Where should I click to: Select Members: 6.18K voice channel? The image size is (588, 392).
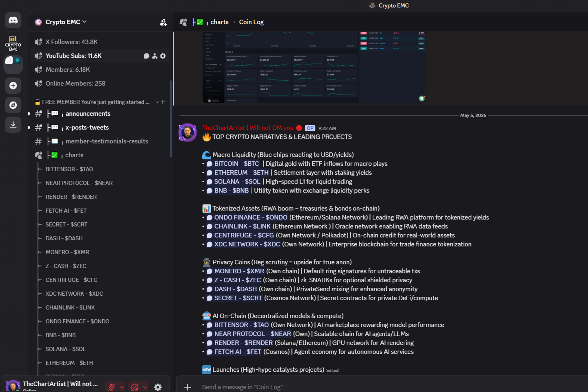tap(100, 70)
